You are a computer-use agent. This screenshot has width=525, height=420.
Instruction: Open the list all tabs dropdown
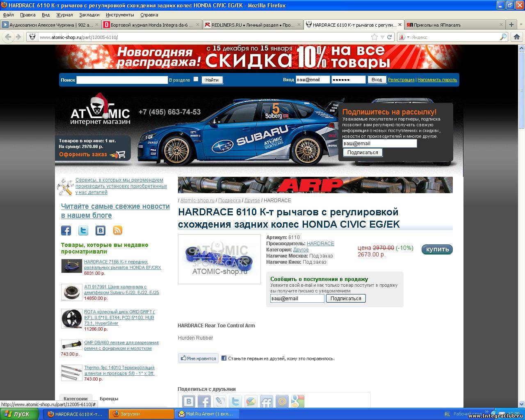click(x=520, y=25)
